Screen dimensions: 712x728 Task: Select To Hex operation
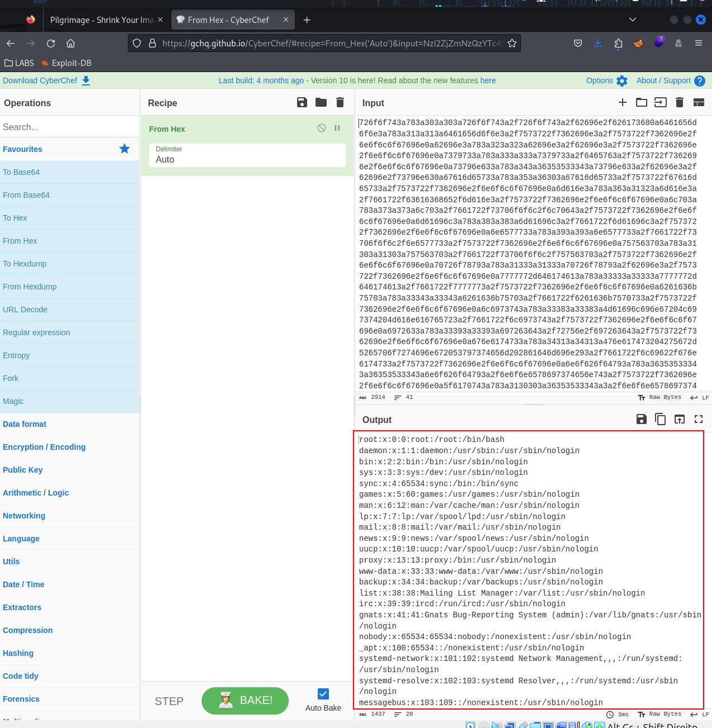click(x=69, y=218)
